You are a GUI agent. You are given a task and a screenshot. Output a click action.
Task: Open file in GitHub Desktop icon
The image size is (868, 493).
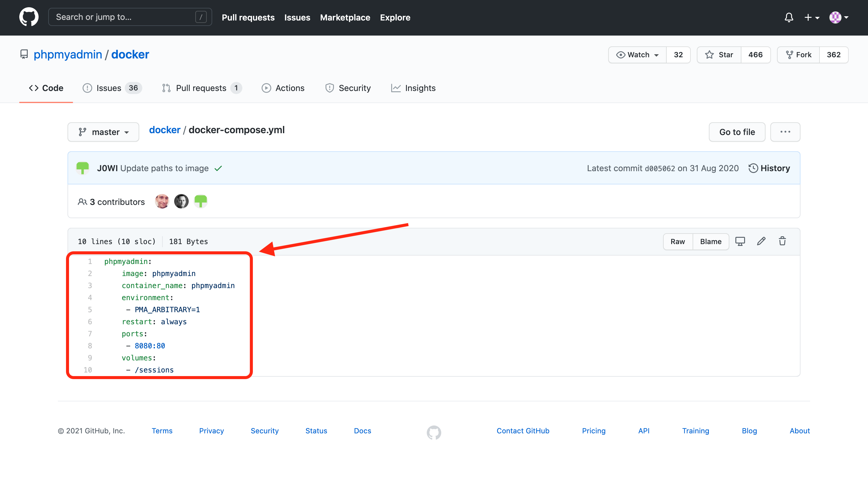coord(740,241)
